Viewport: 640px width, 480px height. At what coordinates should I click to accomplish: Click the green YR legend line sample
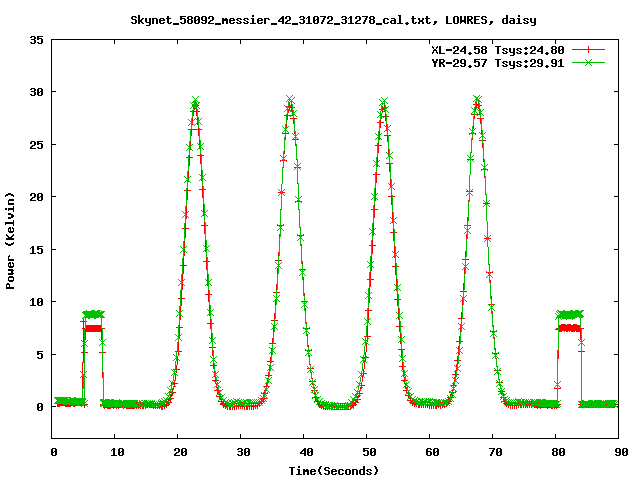pyautogui.click(x=588, y=62)
